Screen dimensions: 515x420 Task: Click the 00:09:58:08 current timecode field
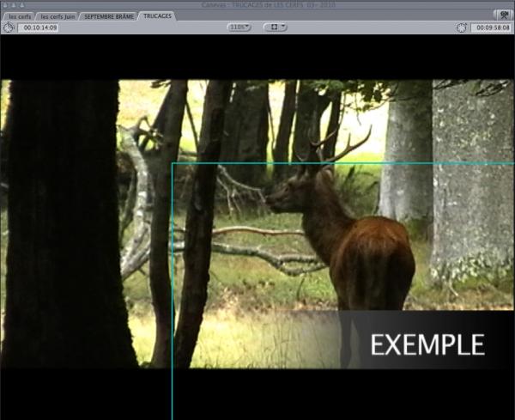pyautogui.click(x=491, y=27)
